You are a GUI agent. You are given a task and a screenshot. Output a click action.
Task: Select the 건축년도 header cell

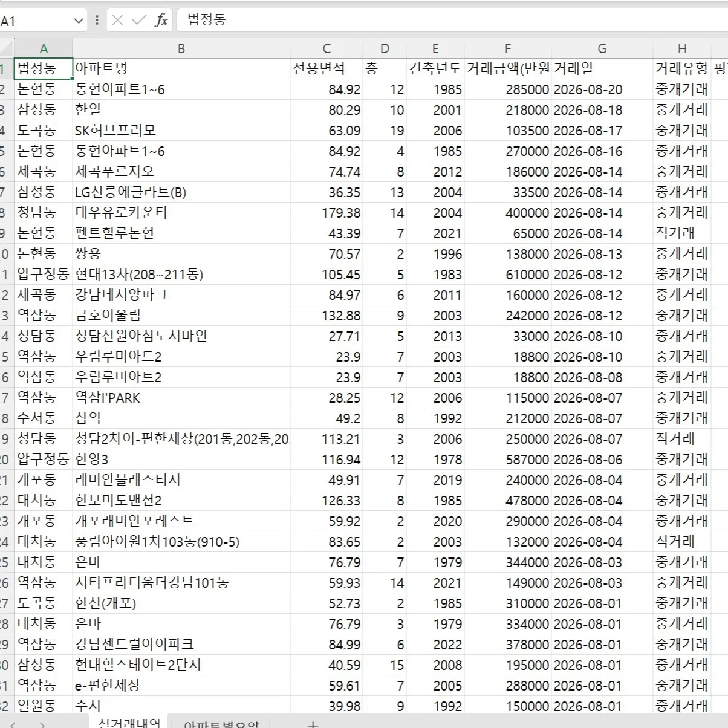(435, 69)
